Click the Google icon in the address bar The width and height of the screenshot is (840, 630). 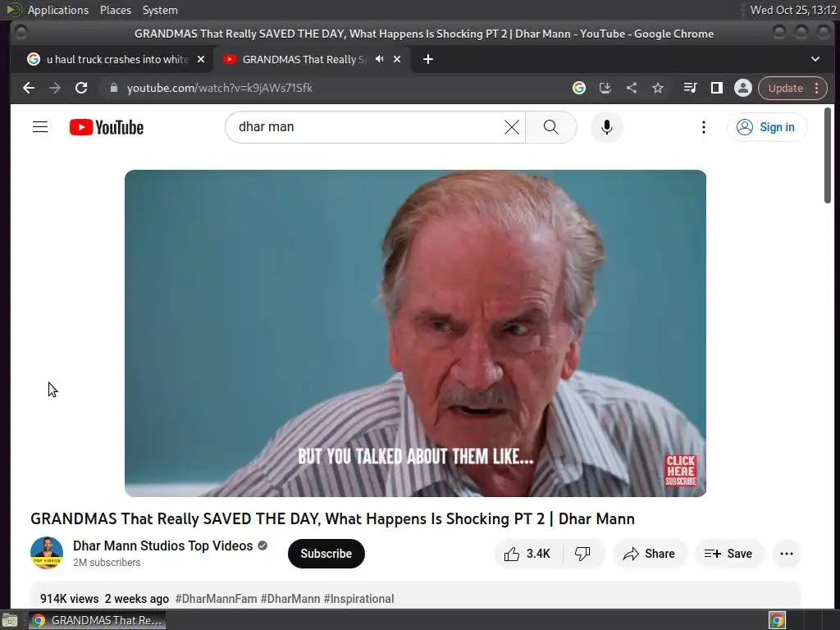pos(579,88)
